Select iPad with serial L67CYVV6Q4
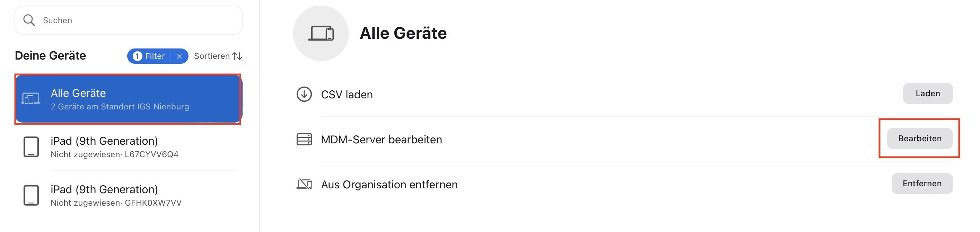The width and height of the screenshot is (980, 232). [128, 147]
